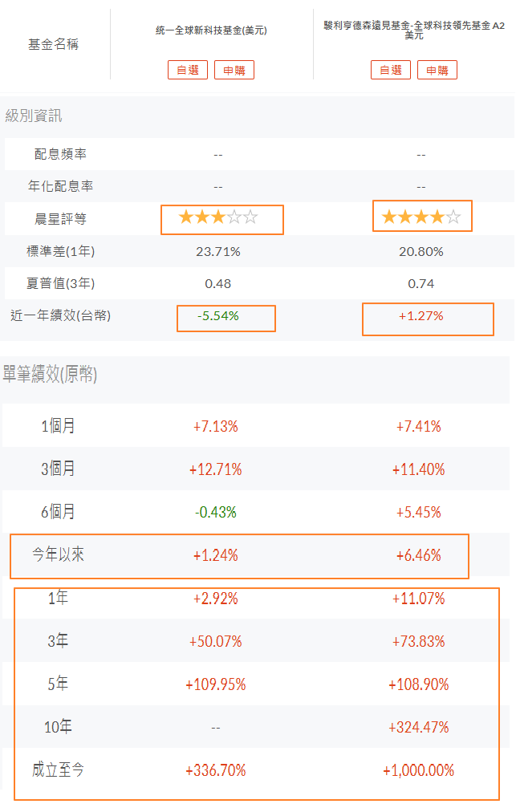Click the 今年以來 row label

[58, 554]
